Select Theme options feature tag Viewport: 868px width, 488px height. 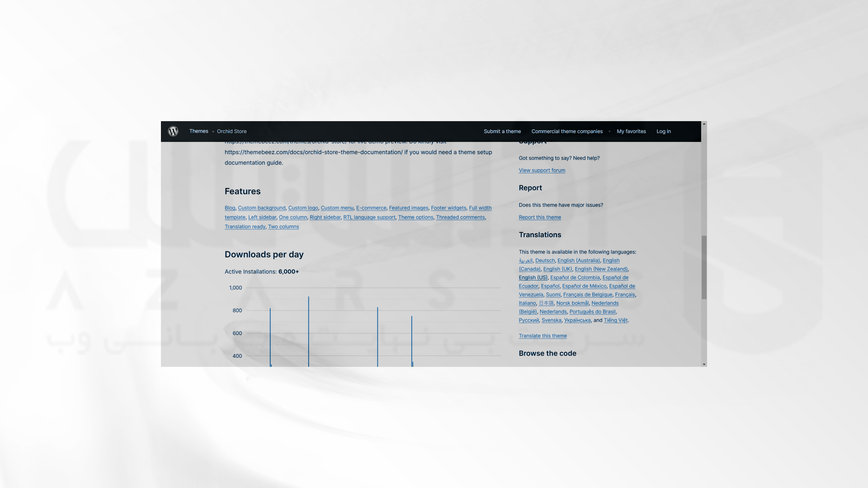[415, 217]
